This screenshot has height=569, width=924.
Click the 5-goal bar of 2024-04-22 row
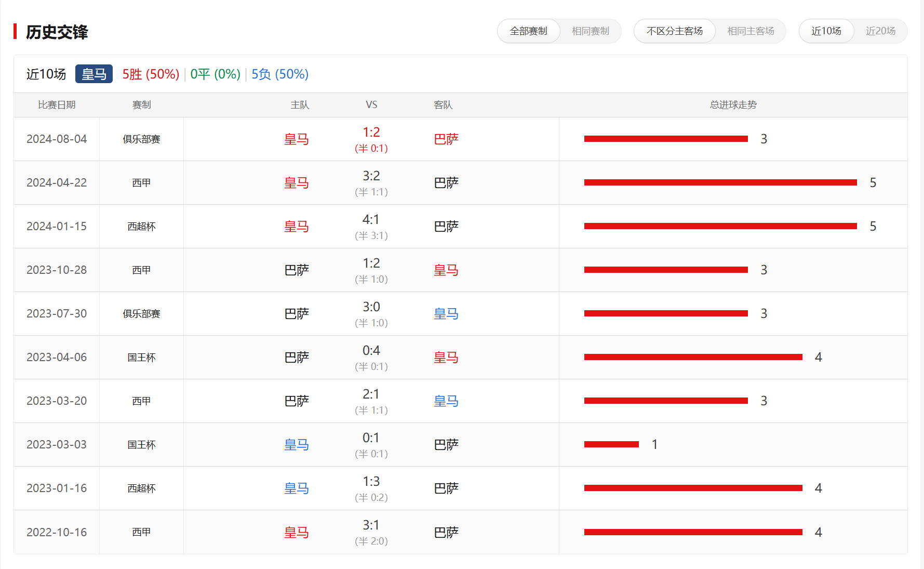coord(720,182)
